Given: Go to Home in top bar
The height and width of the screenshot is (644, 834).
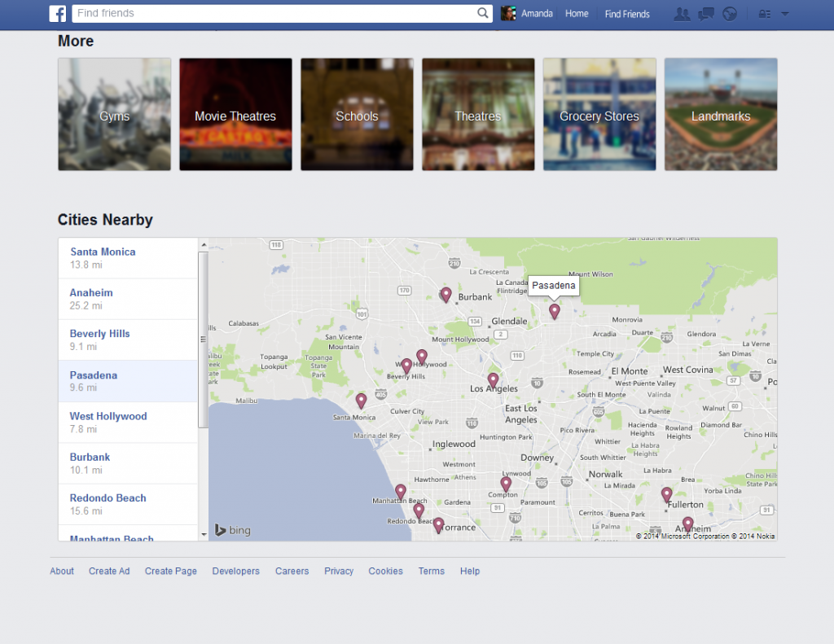Looking at the screenshot, I should [x=577, y=13].
